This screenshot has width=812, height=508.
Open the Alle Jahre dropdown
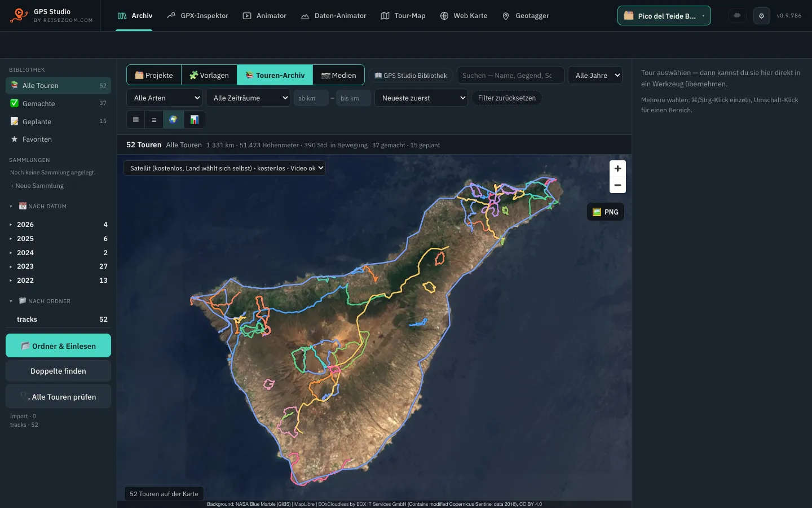point(595,75)
